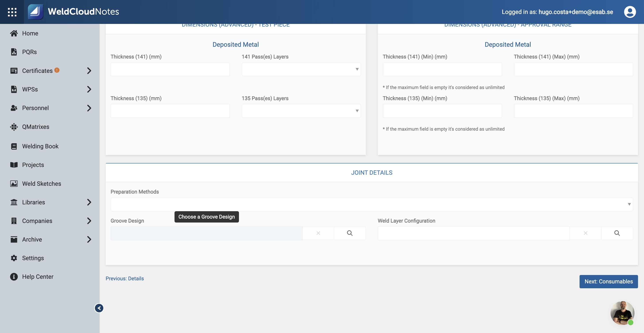The height and width of the screenshot is (333, 644).
Task: Open QMatrixes menu item
Action: (x=35, y=127)
